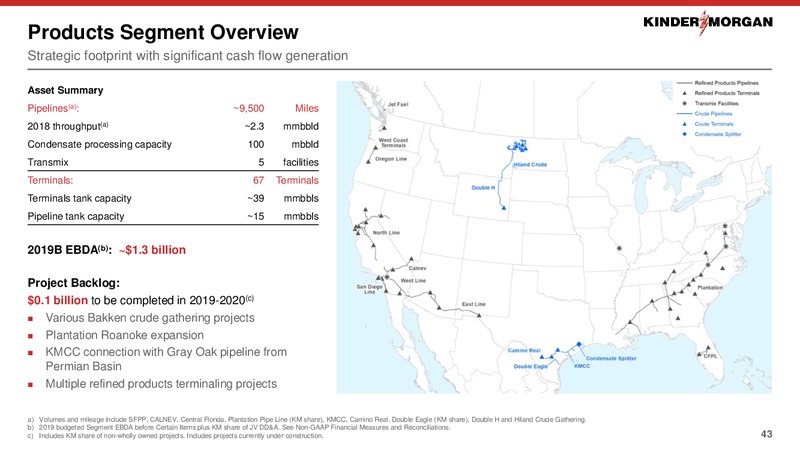Click the '67' terminals value

(259, 180)
